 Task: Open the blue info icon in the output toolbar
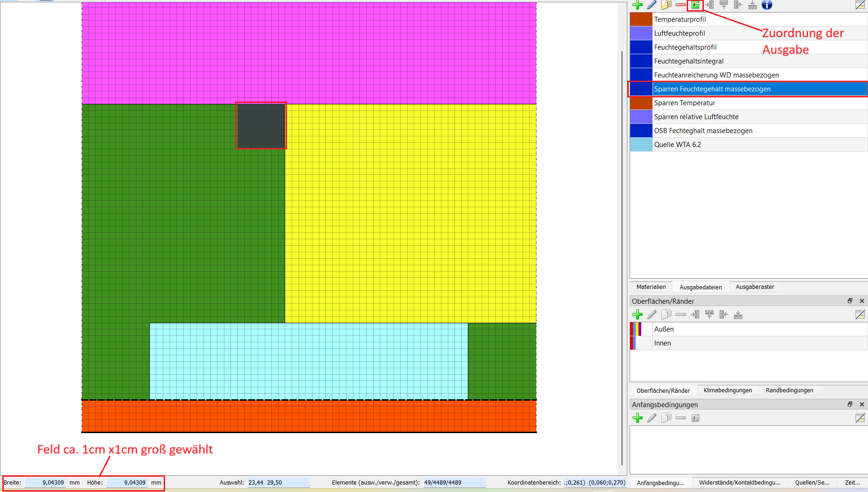pos(767,5)
